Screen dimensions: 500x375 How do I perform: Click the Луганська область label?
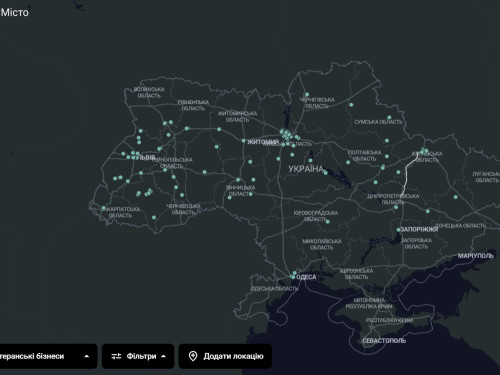pyautogui.click(x=487, y=177)
